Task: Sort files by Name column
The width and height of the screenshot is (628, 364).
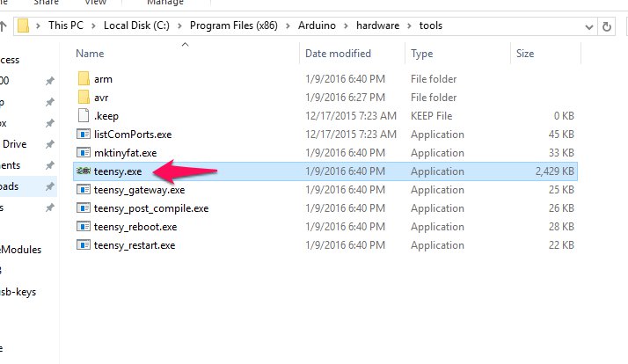Action: [x=90, y=54]
